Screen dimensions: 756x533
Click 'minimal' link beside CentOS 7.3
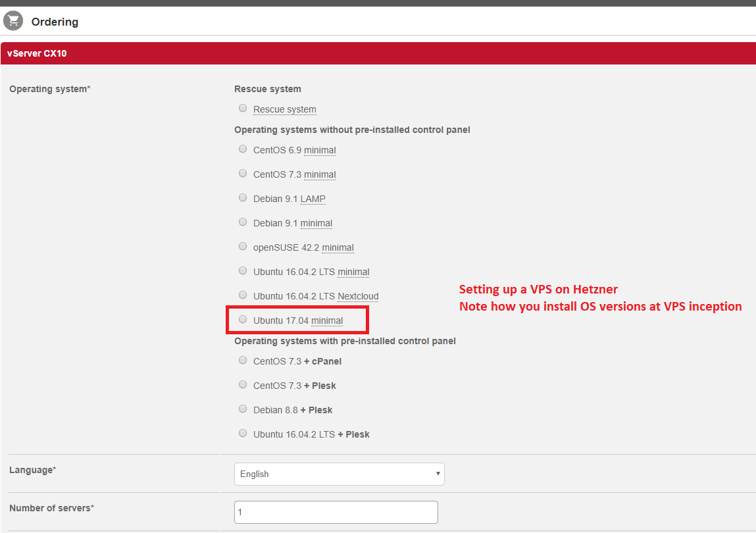[x=320, y=174]
